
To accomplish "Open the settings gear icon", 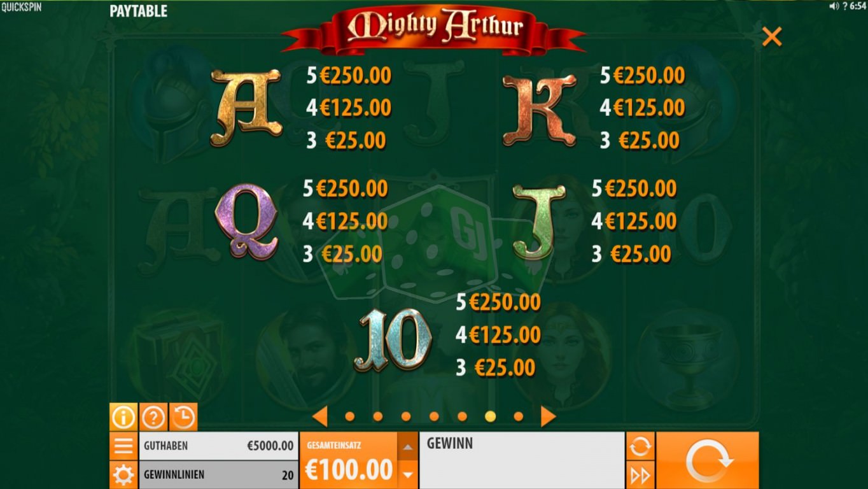I will 123,475.
